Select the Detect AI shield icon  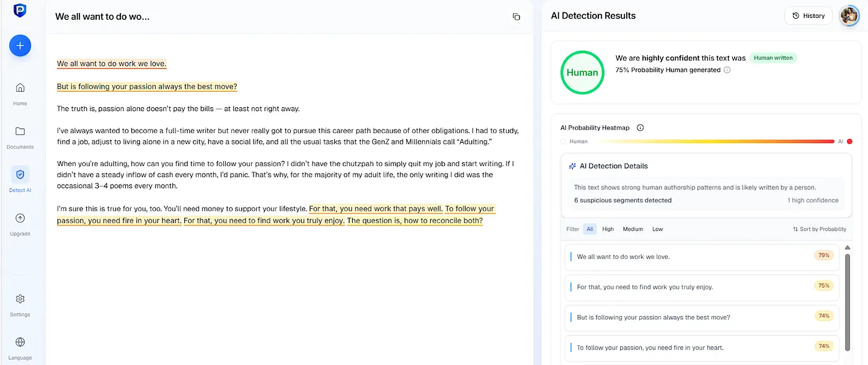click(x=20, y=175)
